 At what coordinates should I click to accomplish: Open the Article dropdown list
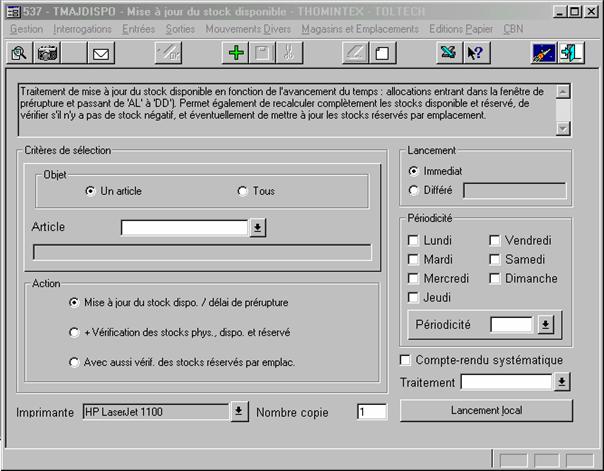point(257,228)
